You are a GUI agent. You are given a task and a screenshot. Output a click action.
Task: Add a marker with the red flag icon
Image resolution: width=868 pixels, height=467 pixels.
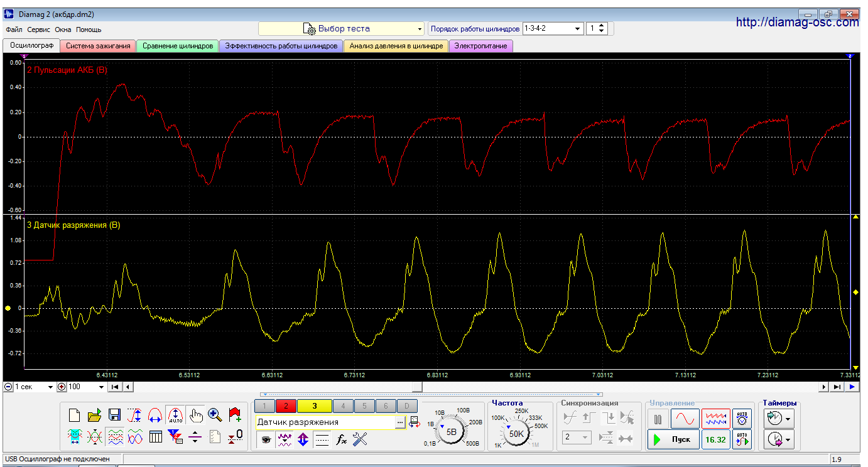235,415
